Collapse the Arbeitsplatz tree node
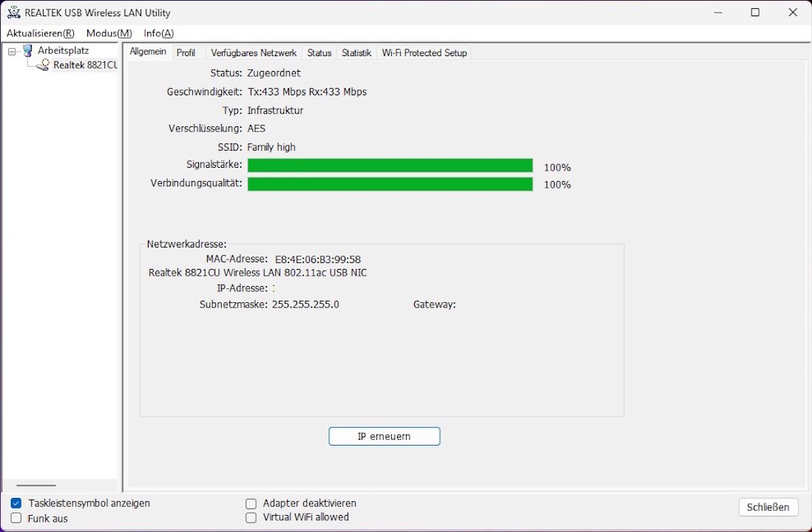The image size is (812, 532). tap(12, 51)
